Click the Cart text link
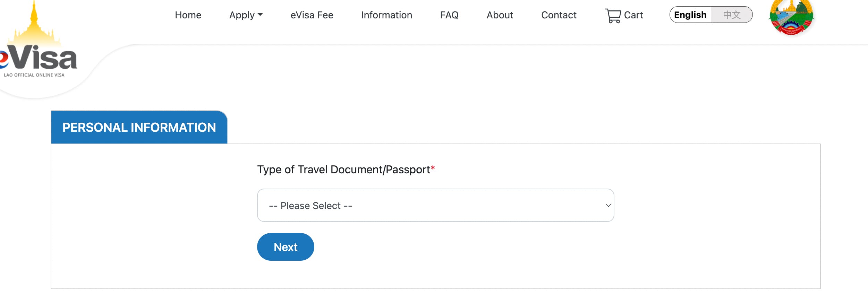This screenshot has height=303, width=868. 633,15
